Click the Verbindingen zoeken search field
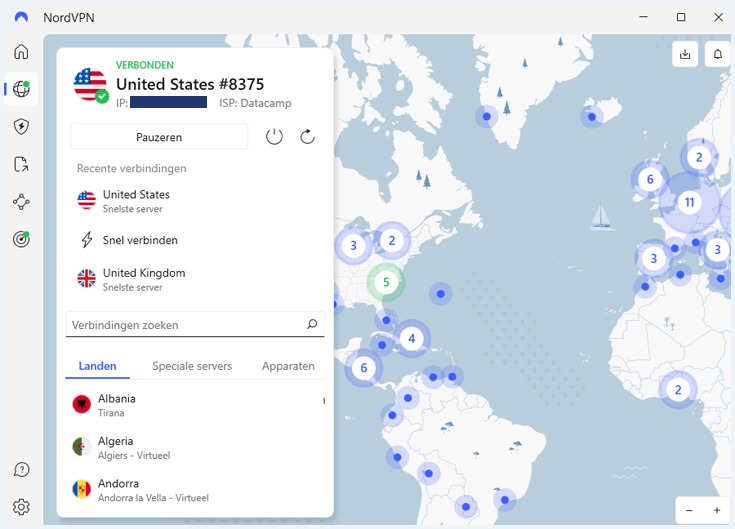The height and width of the screenshot is (529, 735). (195, 324)
